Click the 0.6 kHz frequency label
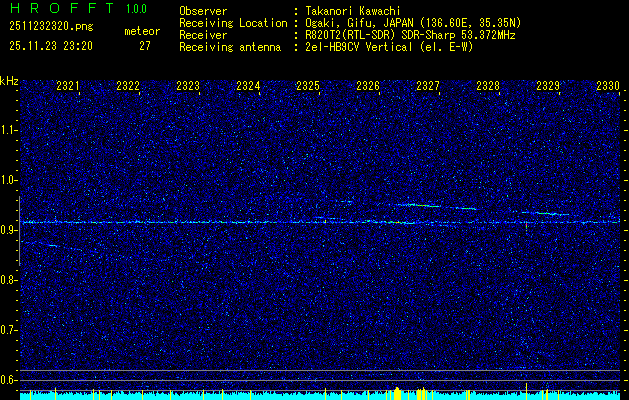Screen dimensions: 629x400 click(x=8, y=380)
